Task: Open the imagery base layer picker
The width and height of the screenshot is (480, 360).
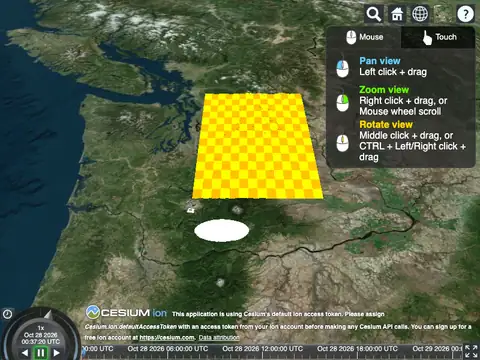Action: (443, 14)
